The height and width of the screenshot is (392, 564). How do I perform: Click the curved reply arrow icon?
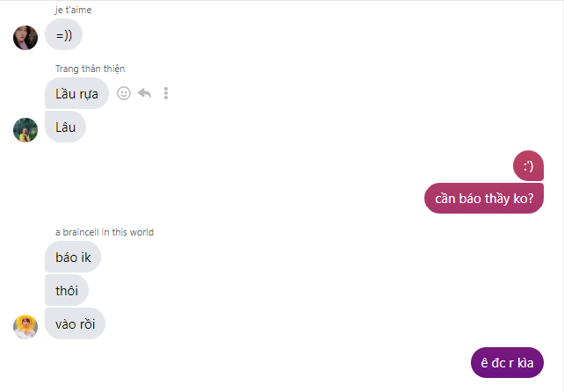pos(145,93)
